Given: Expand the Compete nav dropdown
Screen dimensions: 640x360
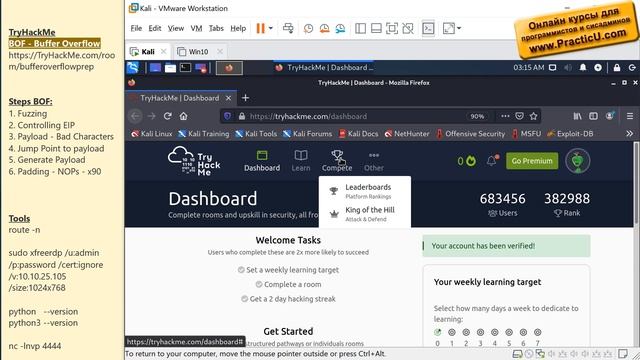Looking at the screenshot, I should tap(337, 161).
